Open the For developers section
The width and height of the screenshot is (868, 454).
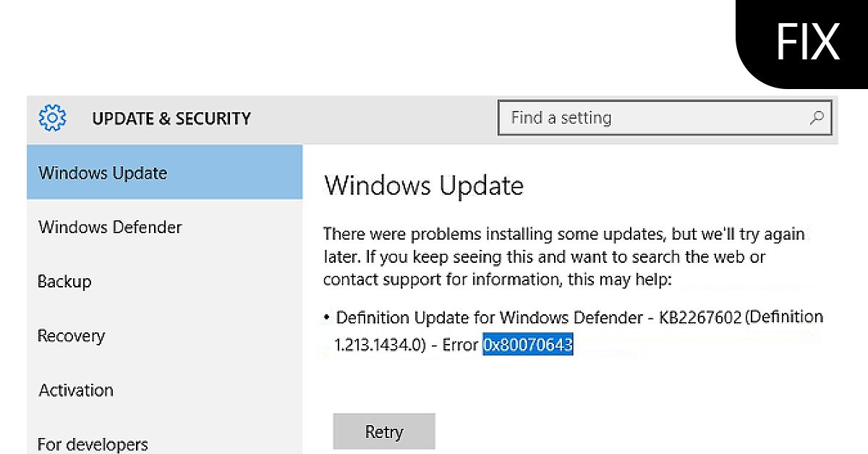93,443
